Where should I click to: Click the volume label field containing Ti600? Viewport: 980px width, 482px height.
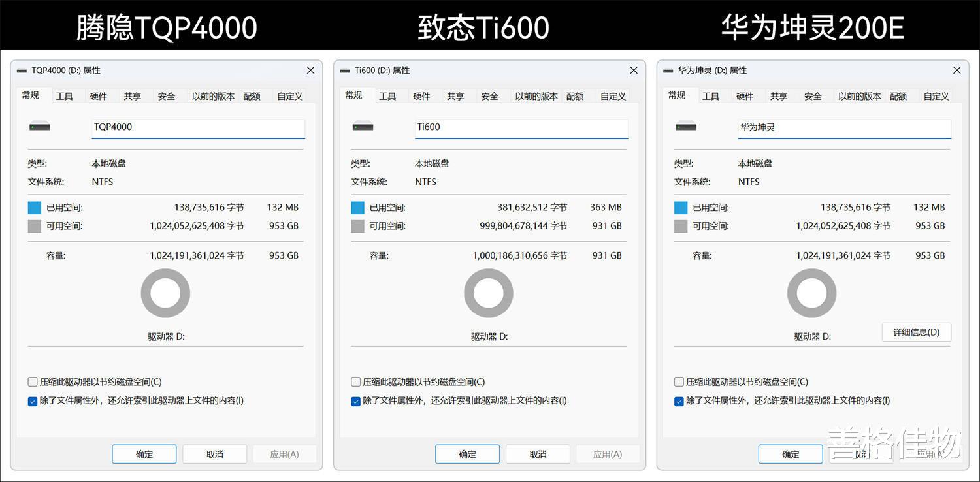pos(521,128)
